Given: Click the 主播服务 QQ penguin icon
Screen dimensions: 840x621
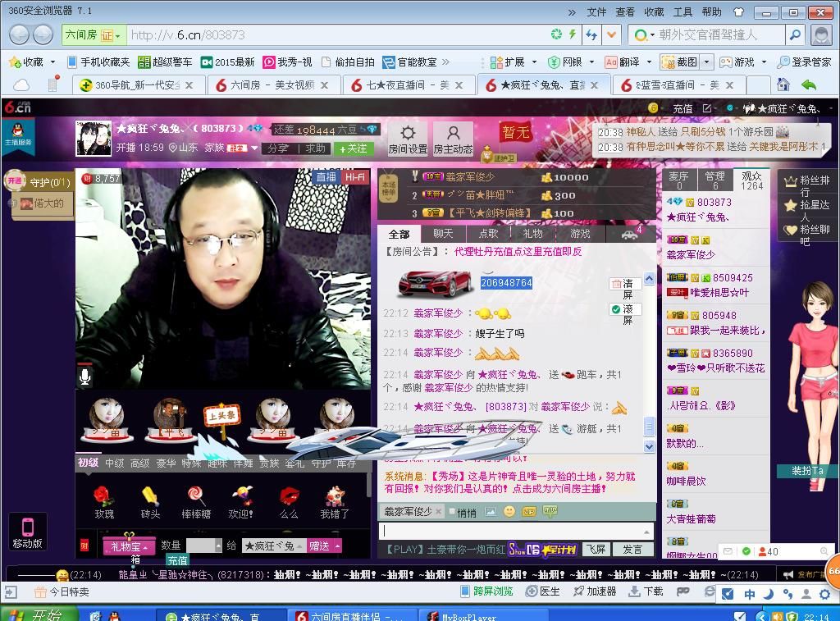Looking at the screenshot, I should click(x=18, y=134).
